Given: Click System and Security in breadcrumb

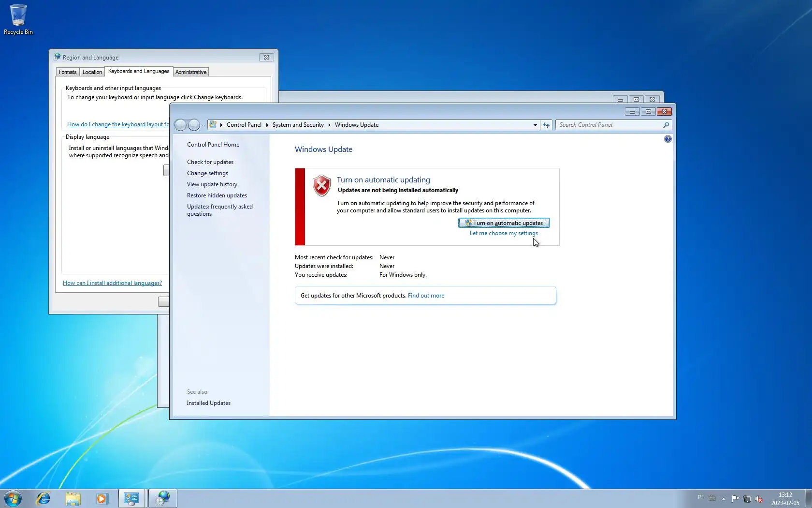Looking at the screenshot, I should click(x=298, y=125).
